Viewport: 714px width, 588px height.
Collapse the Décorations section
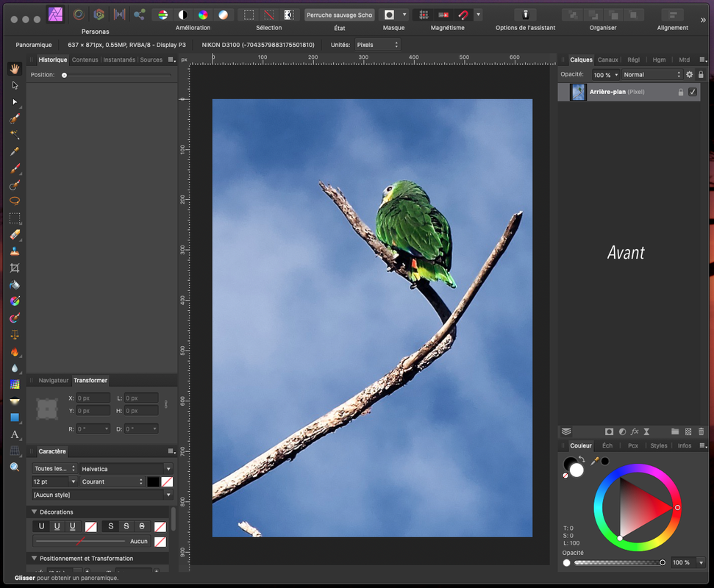[34, 512]
